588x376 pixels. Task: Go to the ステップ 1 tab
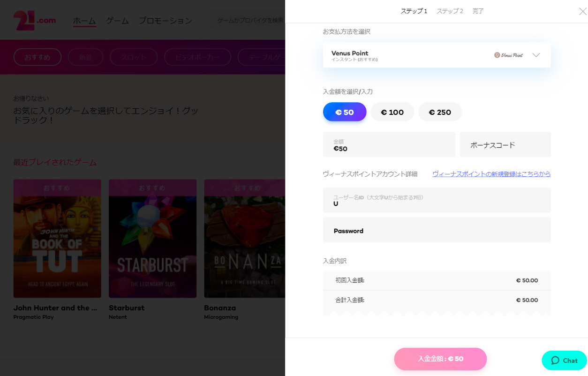coord(414,11)
